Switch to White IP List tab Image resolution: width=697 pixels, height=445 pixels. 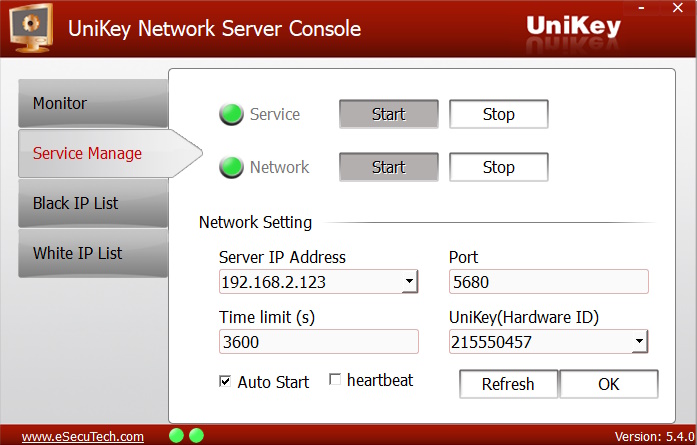93,253
